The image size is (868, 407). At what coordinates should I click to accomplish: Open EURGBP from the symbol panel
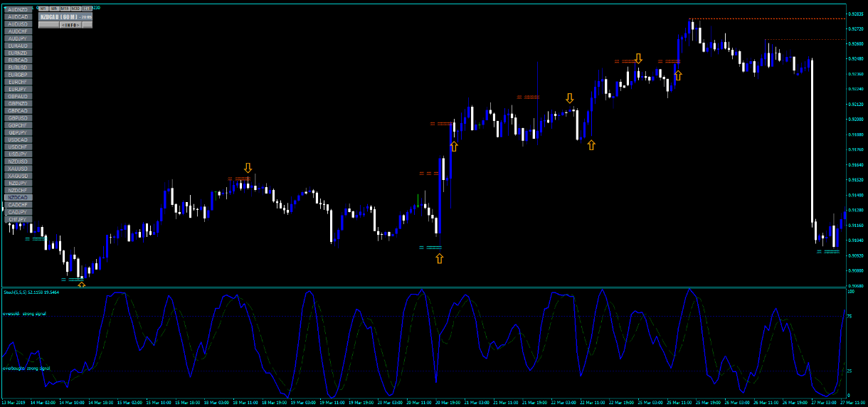(18, 75)
